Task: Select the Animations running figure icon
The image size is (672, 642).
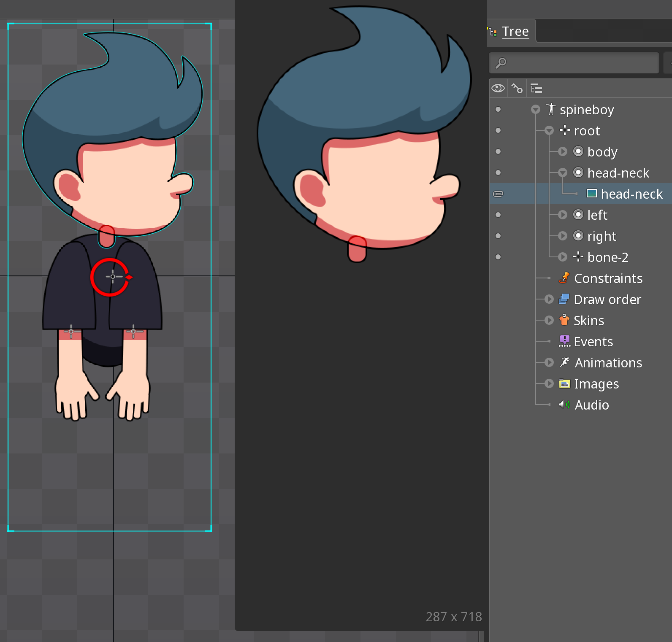Action: (x=564, y=362)
